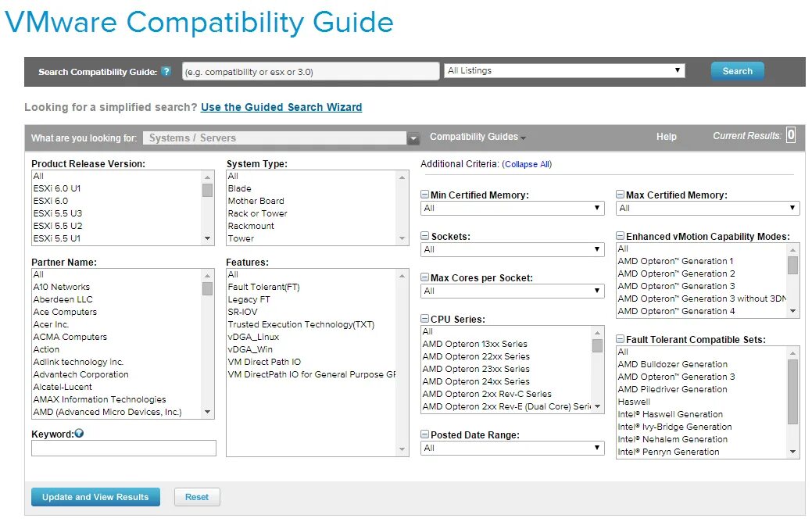Collapse the Max Certified Memory section

coord(620,195)
